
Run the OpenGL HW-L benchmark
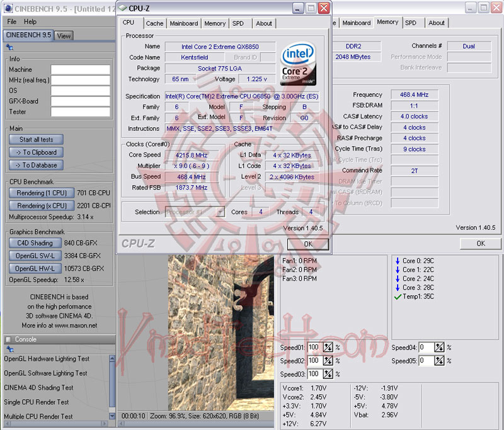pyautogui.click(x=35, y=268)
